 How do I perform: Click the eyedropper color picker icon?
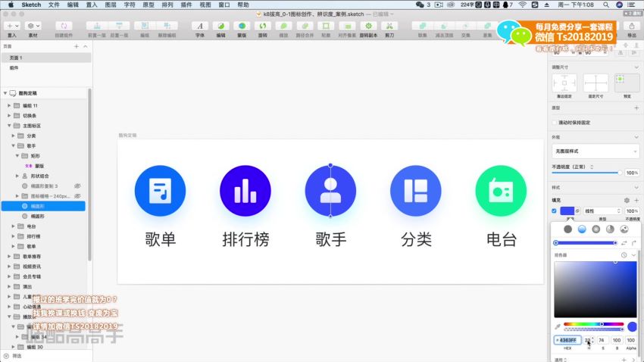pos(558,326)
